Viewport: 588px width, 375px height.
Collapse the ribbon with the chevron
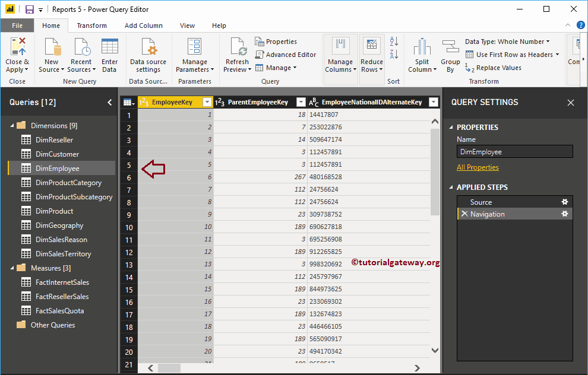pyautogui.click(x=568, y=25)
